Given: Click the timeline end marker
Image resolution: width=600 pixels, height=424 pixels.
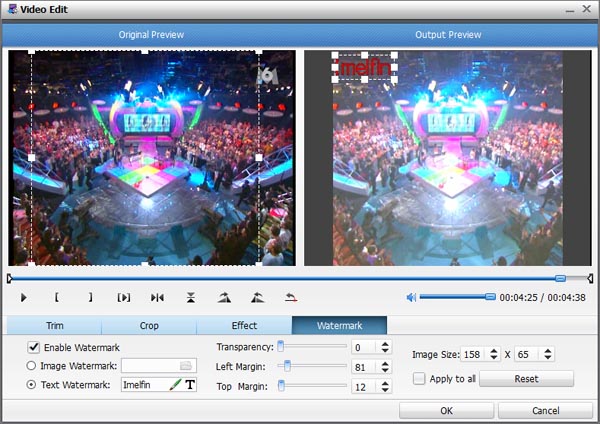Looking at the screenshot, I should pos(590,278).
